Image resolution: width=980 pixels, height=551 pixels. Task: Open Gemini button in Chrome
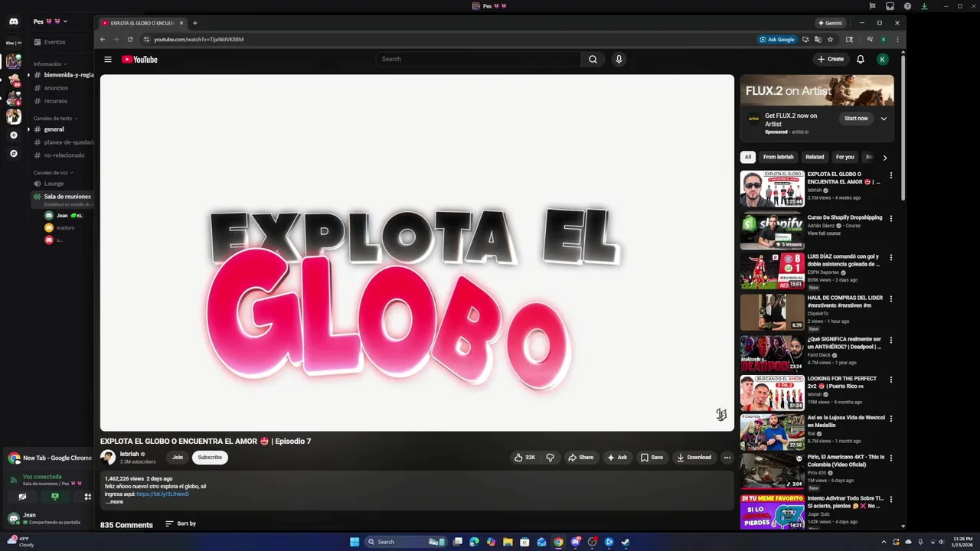(x=829, y=23)
